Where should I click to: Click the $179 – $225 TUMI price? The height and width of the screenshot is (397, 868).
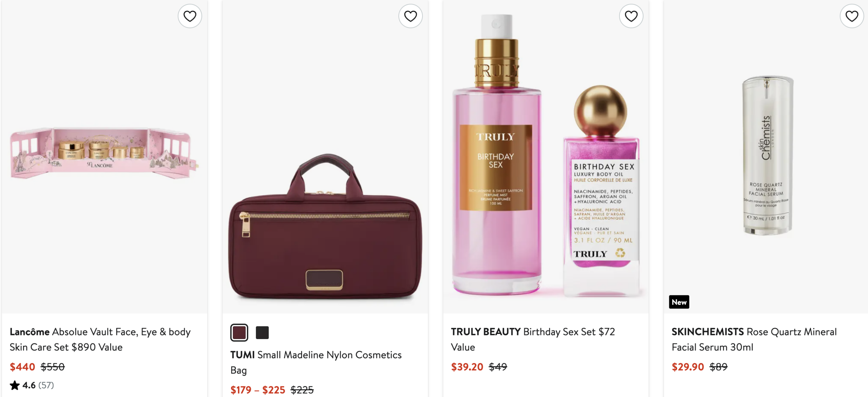(x=258, y=390)
